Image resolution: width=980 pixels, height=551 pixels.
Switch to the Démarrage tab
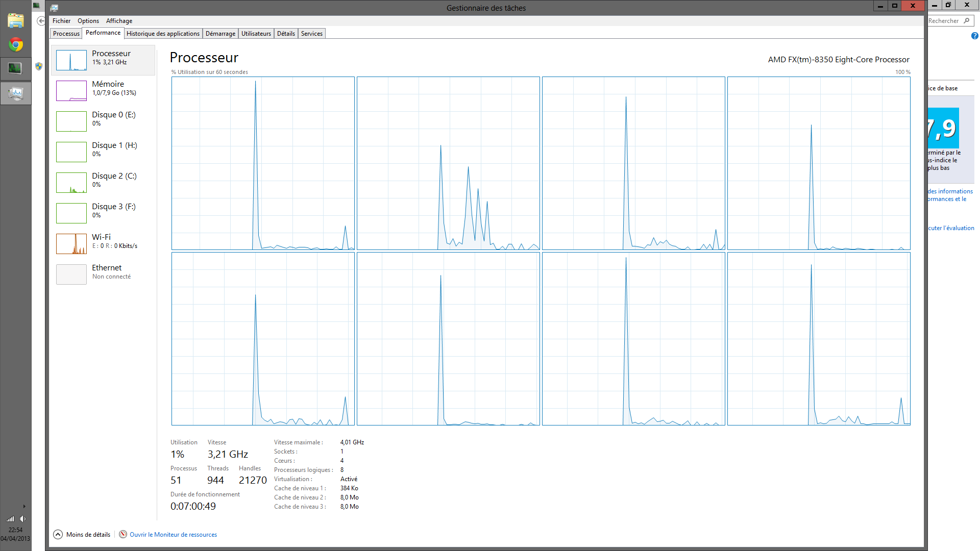pyautogui.click(x=220, y=34)
